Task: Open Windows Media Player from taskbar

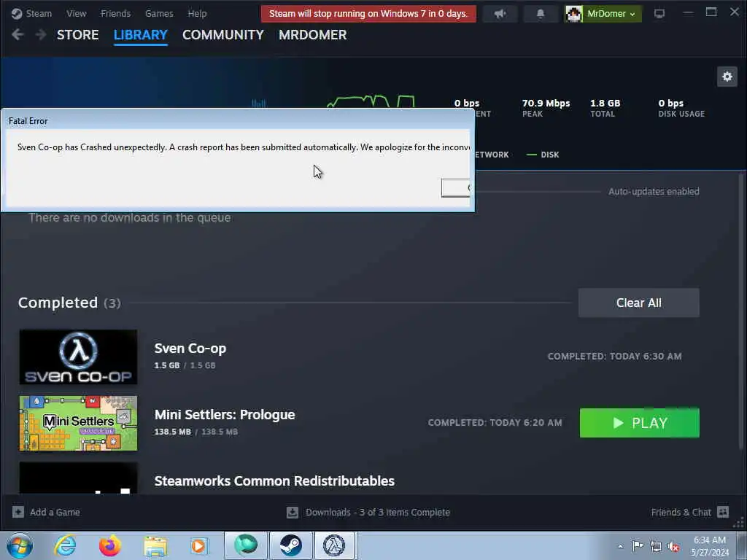Action: coord(199,545)
